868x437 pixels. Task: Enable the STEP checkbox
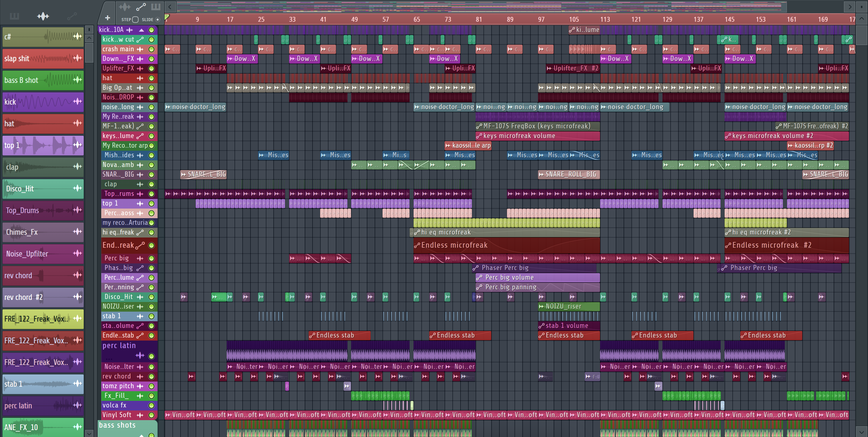135,20
